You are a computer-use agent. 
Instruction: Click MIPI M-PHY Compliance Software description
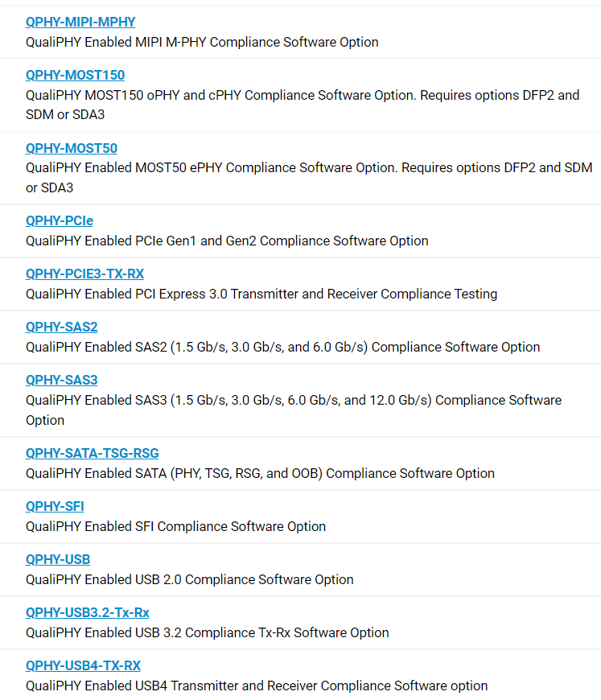[202, 43]
